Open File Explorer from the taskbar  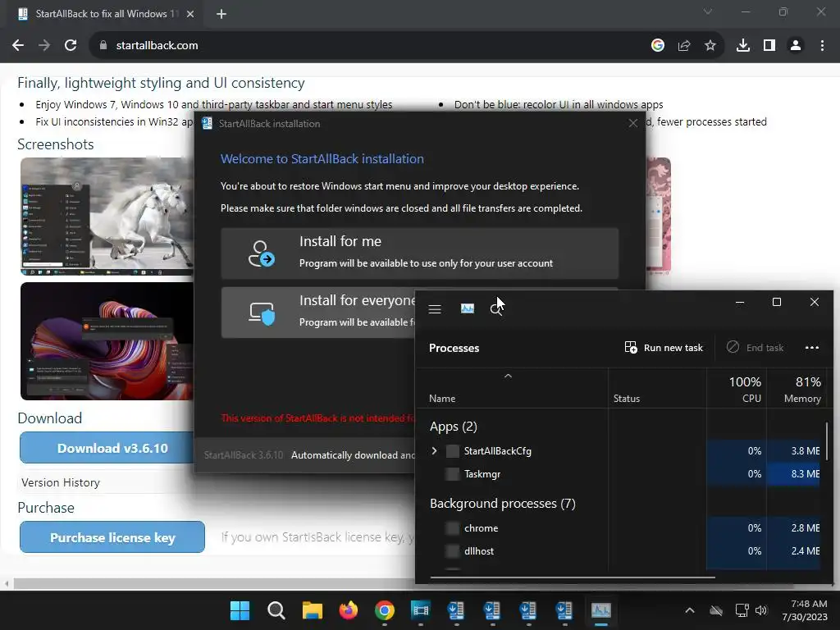pos(313,610)
